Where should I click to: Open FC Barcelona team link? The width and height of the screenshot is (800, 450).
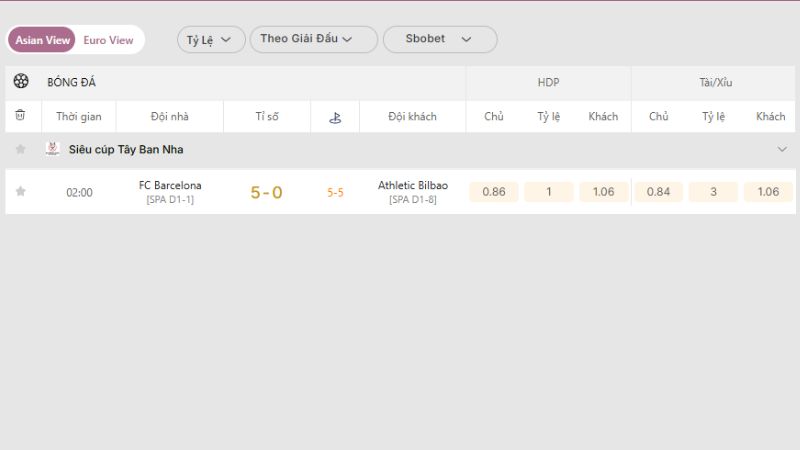pos(170,185)
